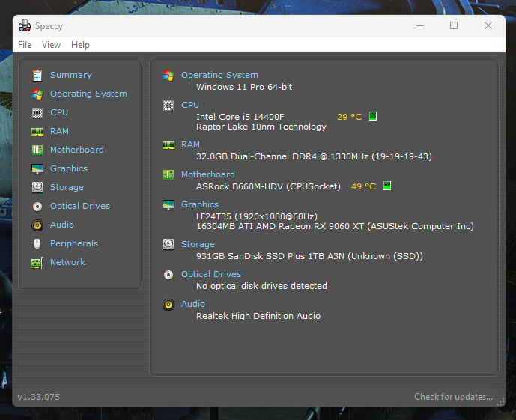Select Summary in the sidebar

(70, 75)
